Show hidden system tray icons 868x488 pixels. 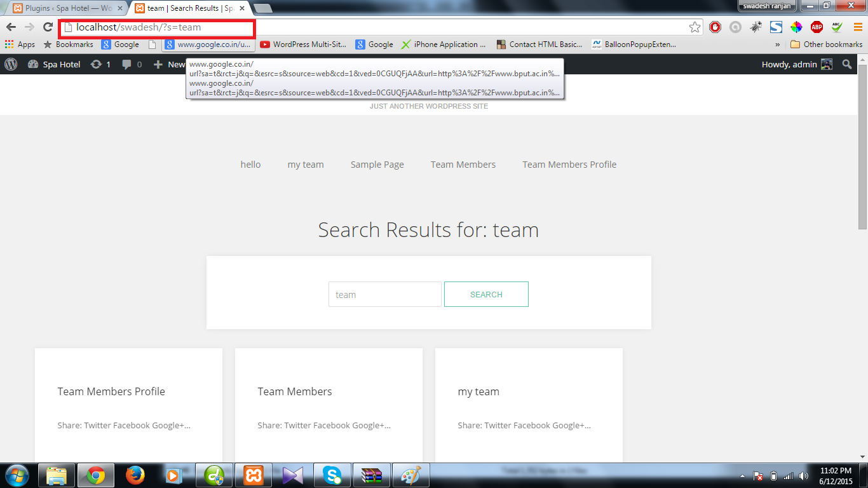742,476
